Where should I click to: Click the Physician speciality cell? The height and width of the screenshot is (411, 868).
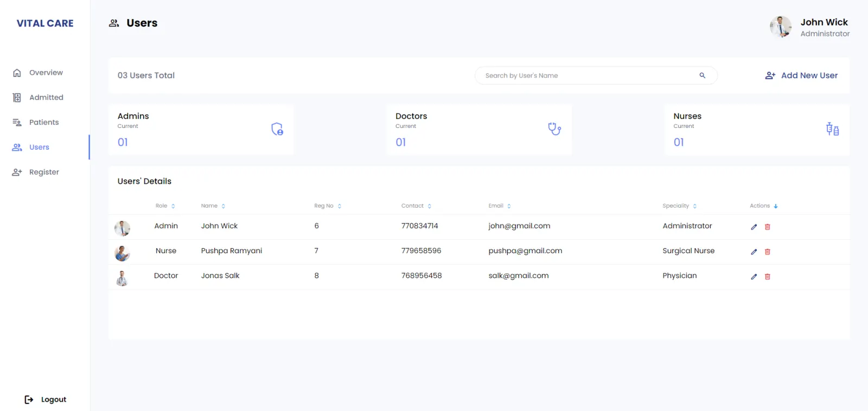click(x=680, y=276)
